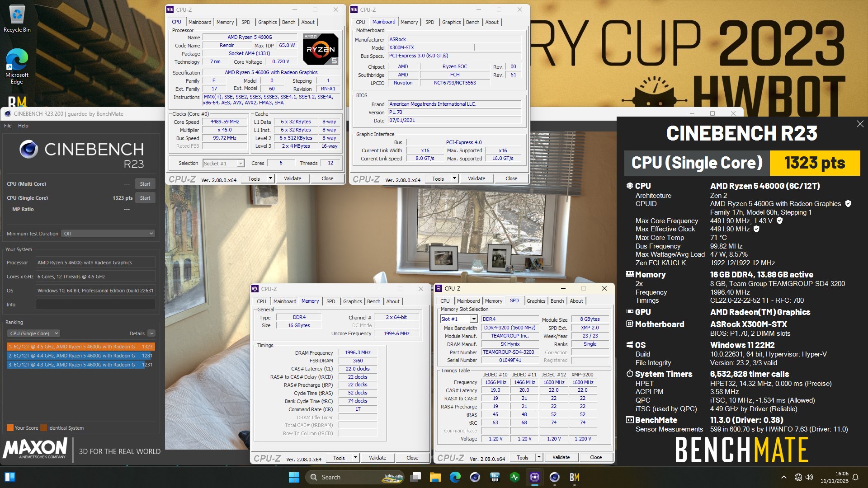This screenshot has width=868, height=488.
Task: Click the Info input field in Cinebench
Action: (x=95, y=305)
